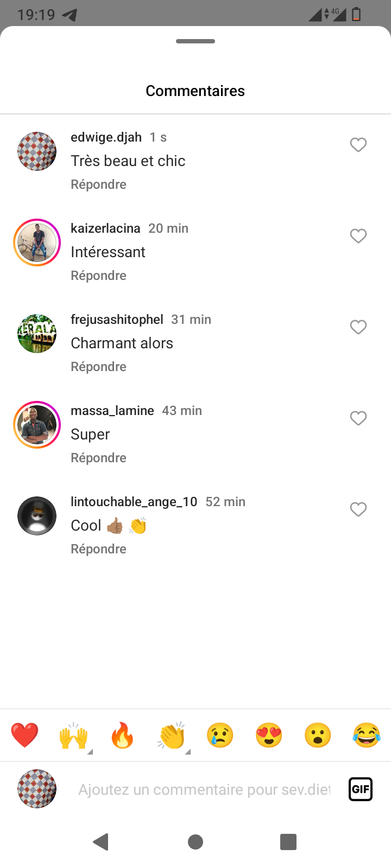Open the GIF picker
Viewport: 391px width, 868px height.
point(361,789)
